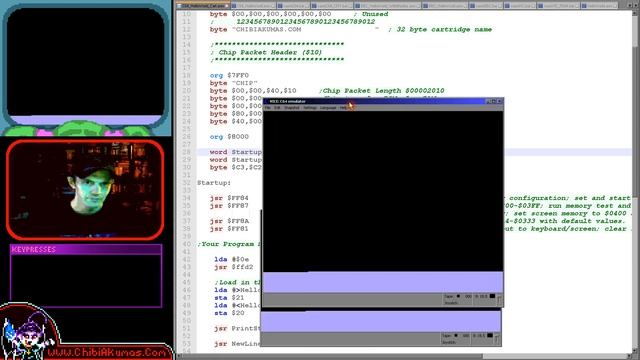Image resolution: width=640 pixels, height=360 pixels.
Task: Click 'jsr $FF84' in the code
Action: click(x=229, y=198)
